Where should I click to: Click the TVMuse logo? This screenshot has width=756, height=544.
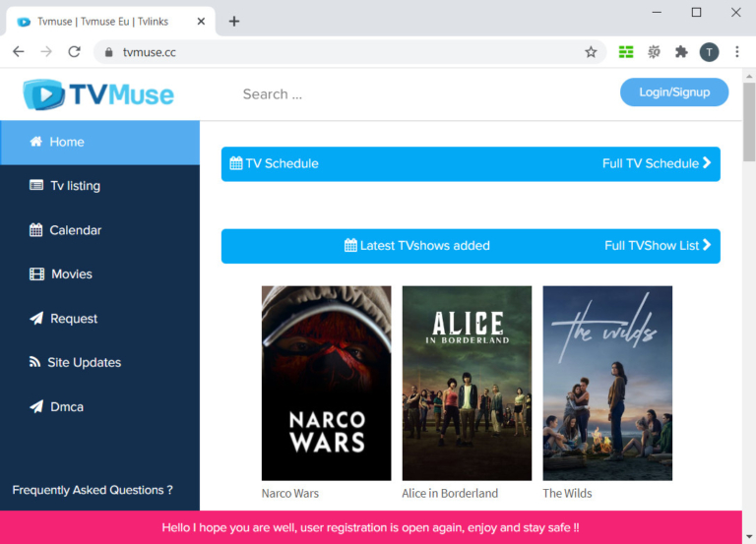[98, 94]
